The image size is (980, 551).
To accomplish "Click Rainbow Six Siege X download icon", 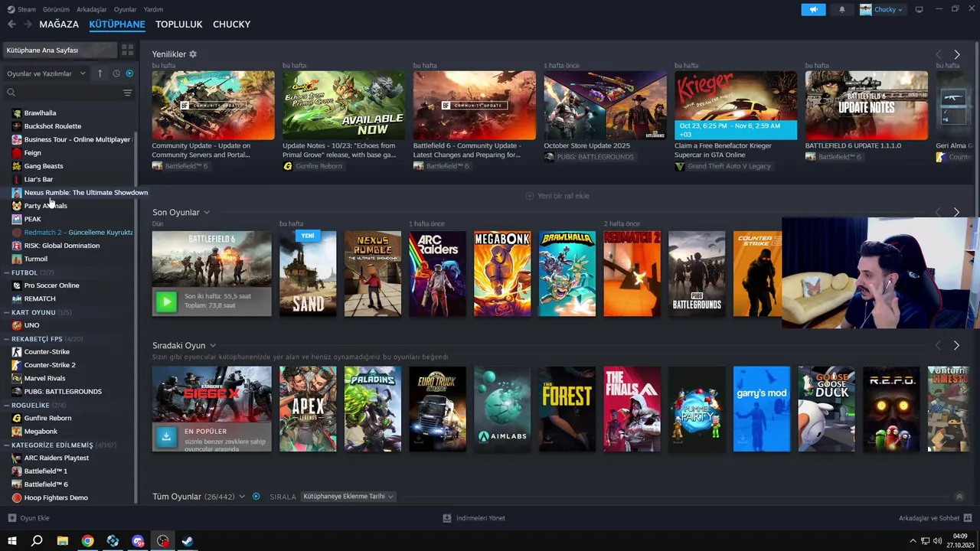I will [x=166, y=436].
